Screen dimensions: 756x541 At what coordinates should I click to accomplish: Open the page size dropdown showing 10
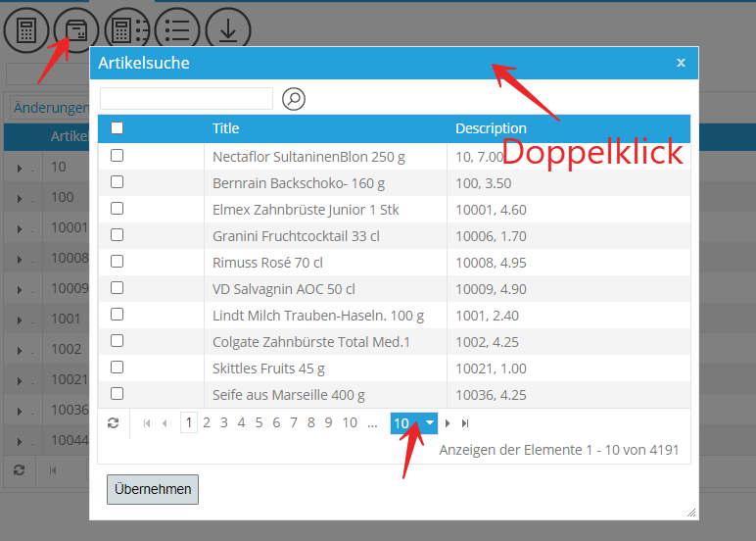click(414, 423)
